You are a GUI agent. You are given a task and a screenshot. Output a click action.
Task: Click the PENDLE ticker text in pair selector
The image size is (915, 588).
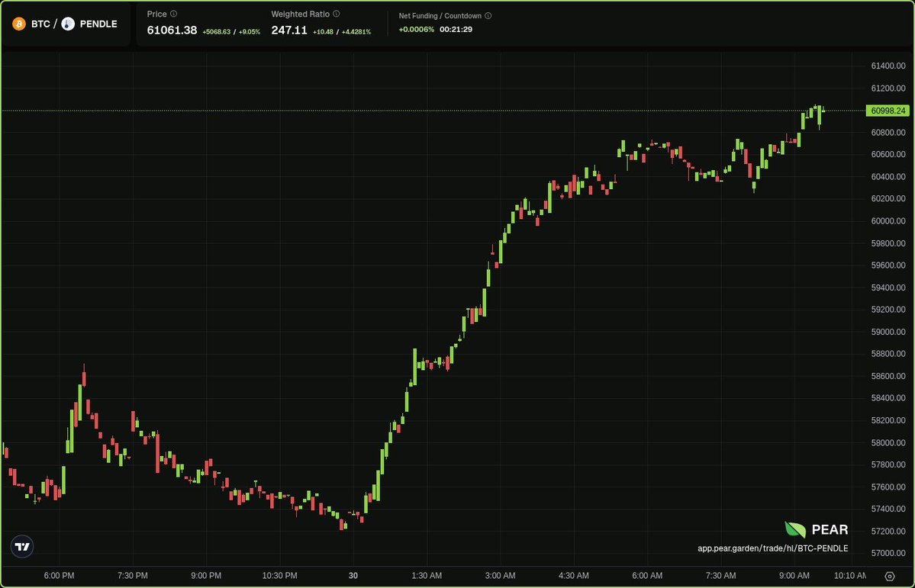coord(98,24)
